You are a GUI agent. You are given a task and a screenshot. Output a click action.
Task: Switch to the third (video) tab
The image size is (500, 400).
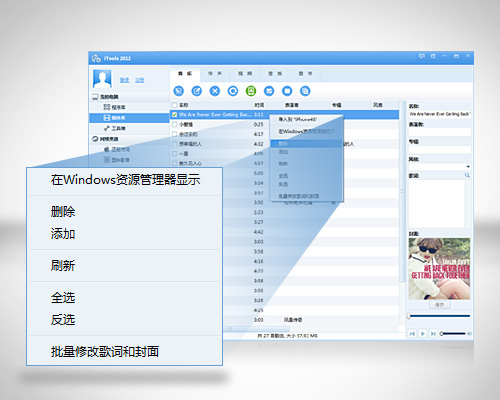245,74
